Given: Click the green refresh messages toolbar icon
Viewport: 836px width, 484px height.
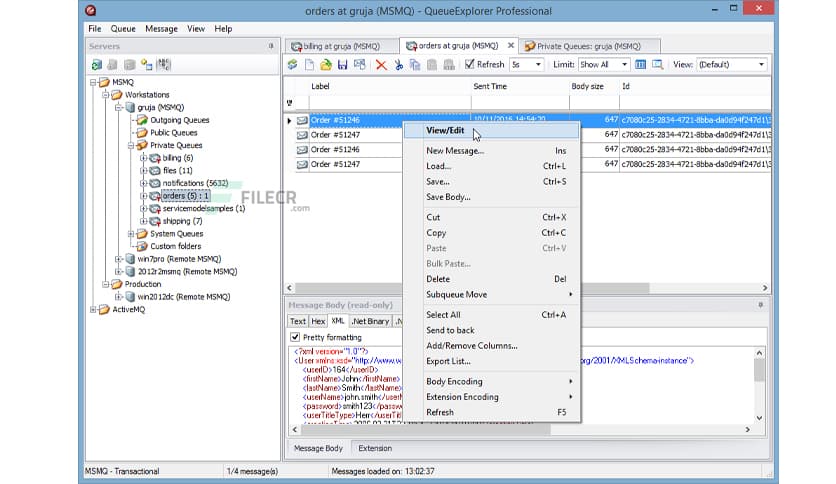Looking at the screenshot, I should tap(292, 64).
